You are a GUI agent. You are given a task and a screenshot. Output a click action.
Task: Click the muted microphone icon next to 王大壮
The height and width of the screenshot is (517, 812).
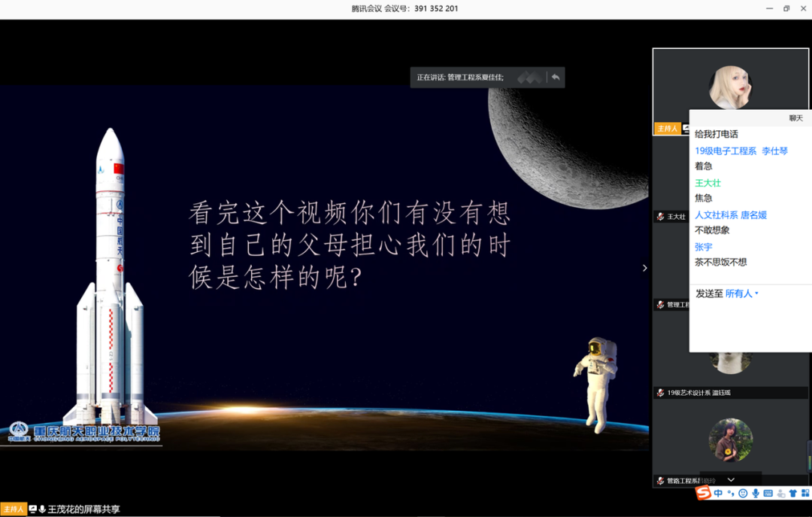pyautogui.click(x=660, y=217)
